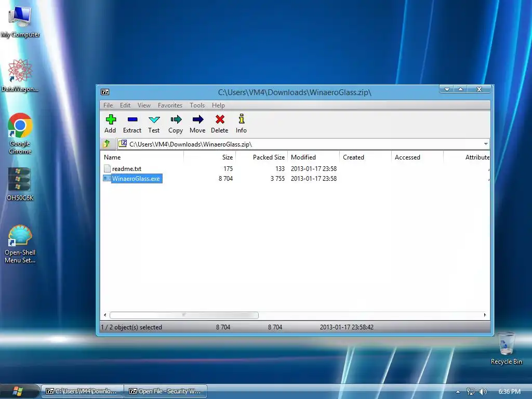The height and width of the screenshot is (399, 532).
Task: Minimize the 7-Zip window
Action: tap(447, 89)
